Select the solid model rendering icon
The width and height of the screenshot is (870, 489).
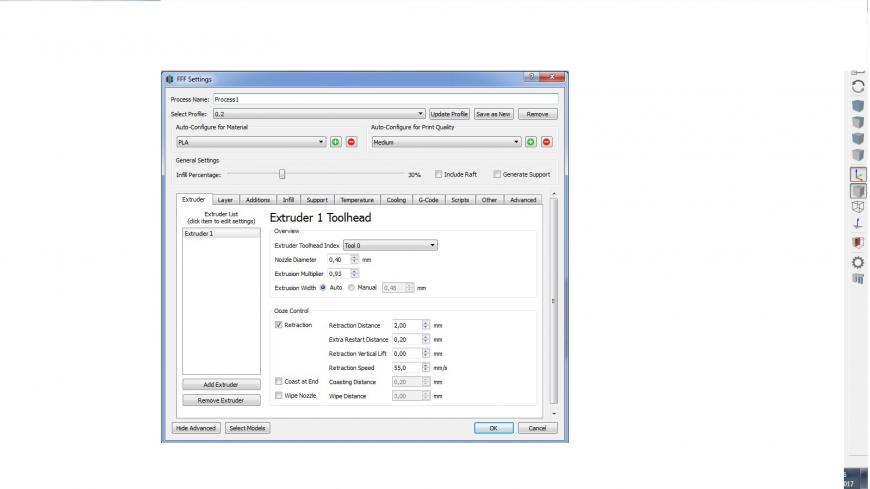coord(858,191)
